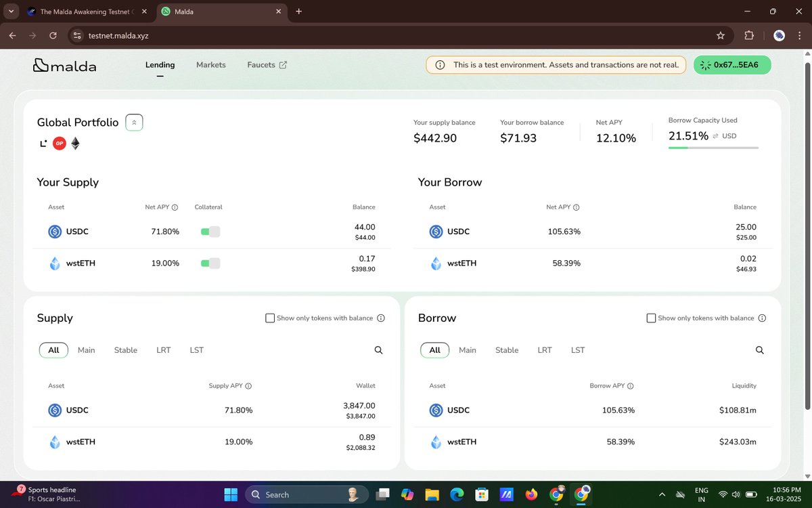Viewport: 812px width, 508px height.
Task: Click the Borrow Capacity Used progress bar
Action: 713,147
